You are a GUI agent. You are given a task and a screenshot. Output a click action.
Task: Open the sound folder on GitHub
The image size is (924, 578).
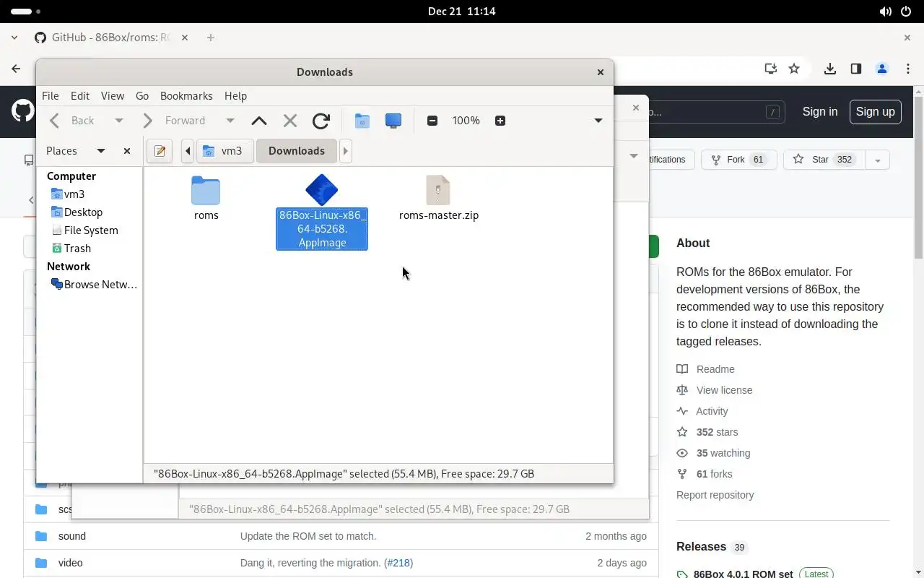[x=72, y=536]
